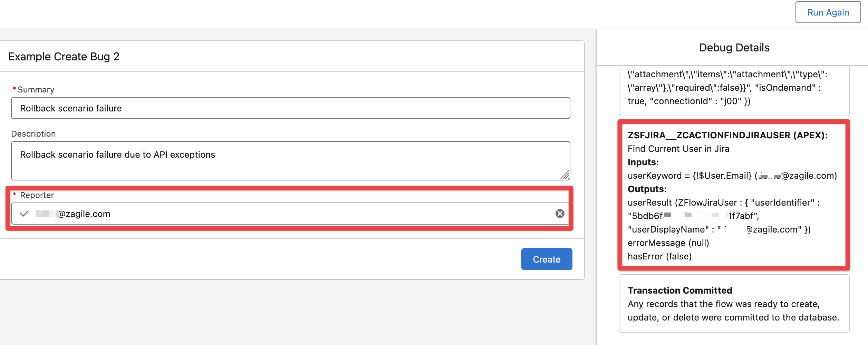
Task: Click the Reporter field label
Action: (x=37, y=195)
